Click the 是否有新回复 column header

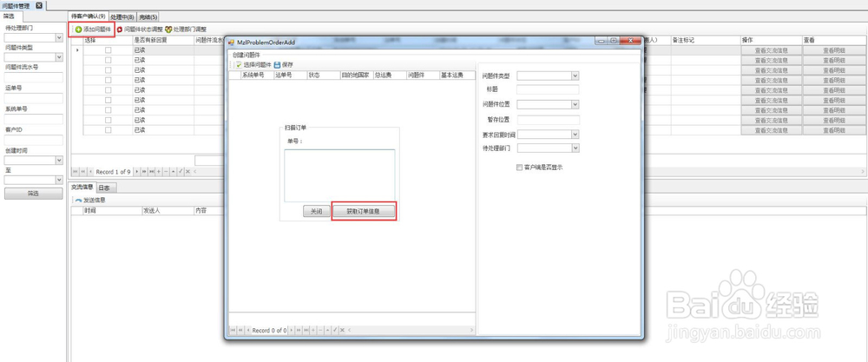click(163, 41)
